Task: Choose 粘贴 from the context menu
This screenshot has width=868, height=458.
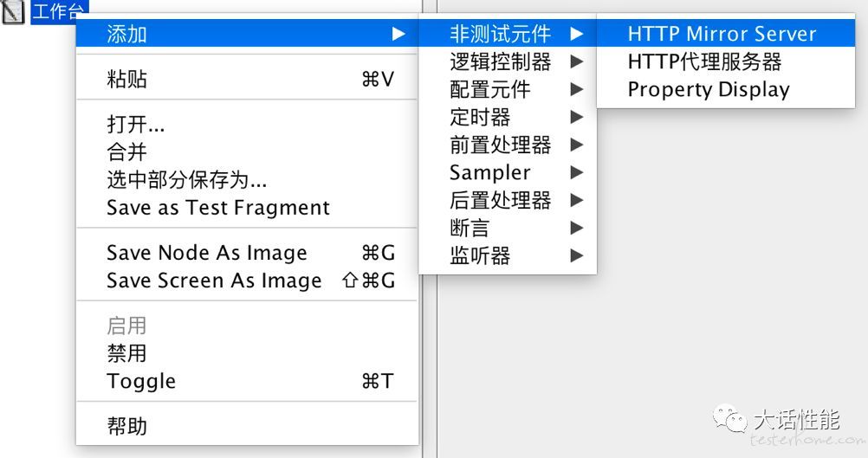Action: click(x=246, y=79)
